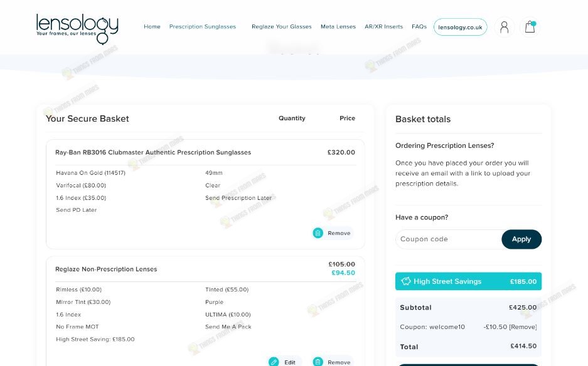Open the user account icon

pos(505,27)
